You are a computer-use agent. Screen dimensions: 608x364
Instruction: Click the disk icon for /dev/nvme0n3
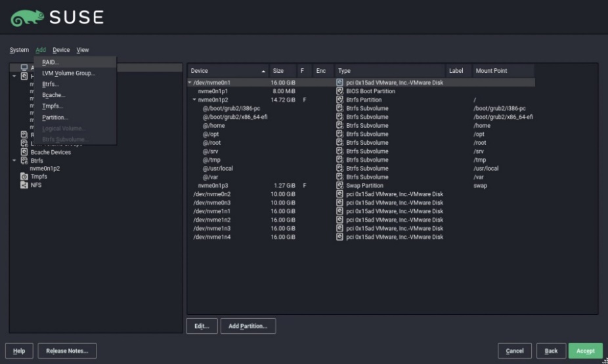point(339,203)
